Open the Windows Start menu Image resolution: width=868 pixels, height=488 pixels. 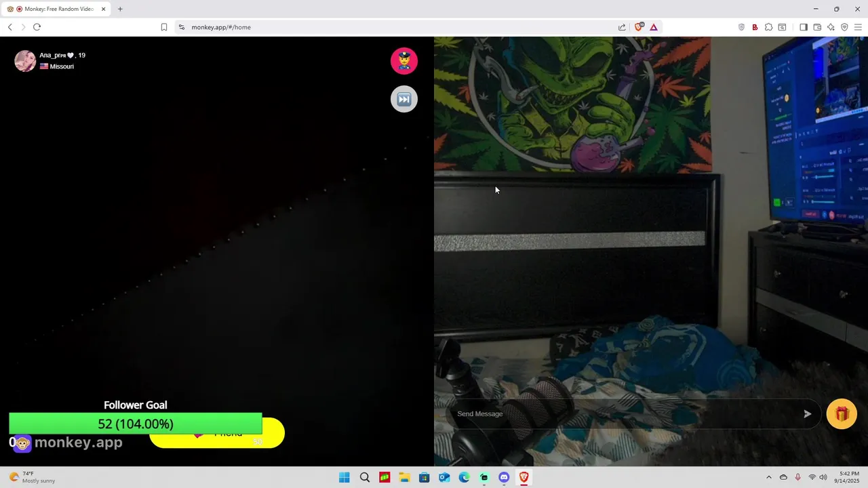[344, 477]
